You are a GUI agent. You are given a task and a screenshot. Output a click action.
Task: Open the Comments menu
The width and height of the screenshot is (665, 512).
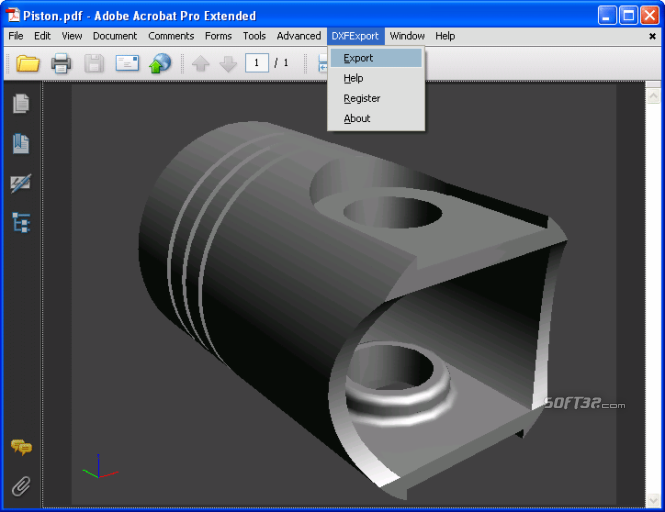point(171,36)
